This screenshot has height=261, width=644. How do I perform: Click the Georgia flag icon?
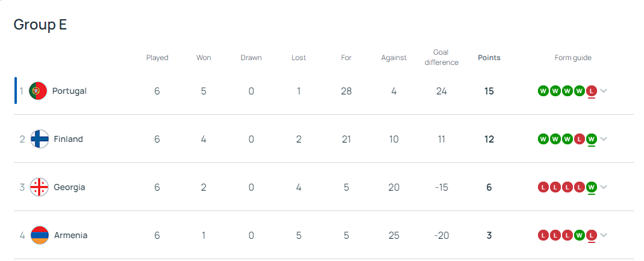tap(39, 187)
